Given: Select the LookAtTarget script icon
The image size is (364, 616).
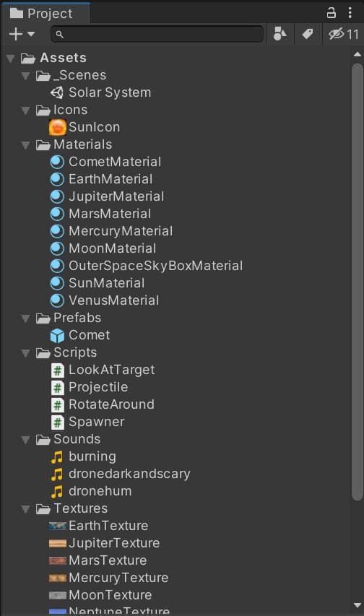Looking at the screenshot, I should 57,370.
